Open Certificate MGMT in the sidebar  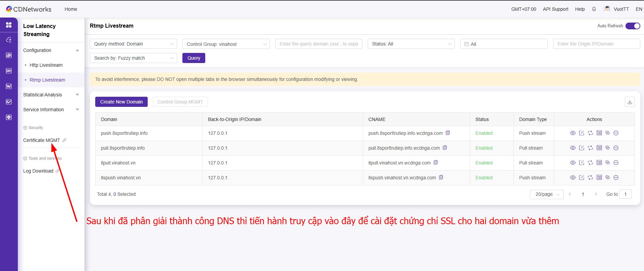point(42,140)
